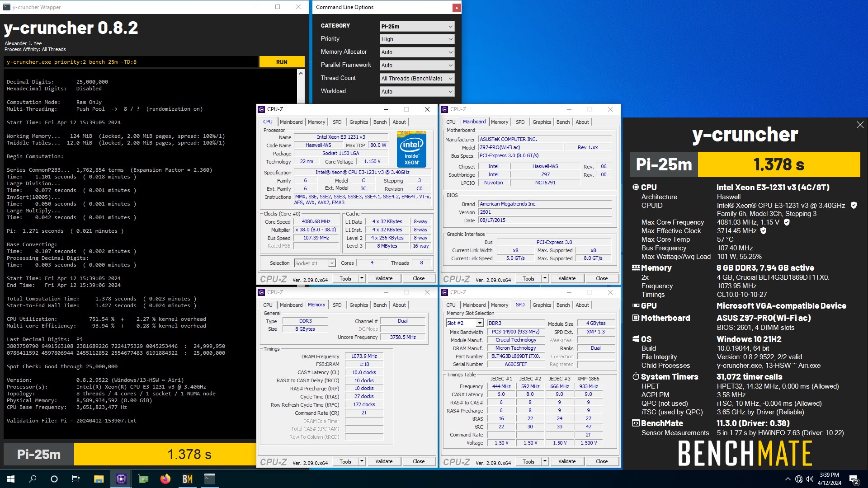Click the Cortana circle icon
The width and height of the screenshot is (868, 488).
(54, 479)
